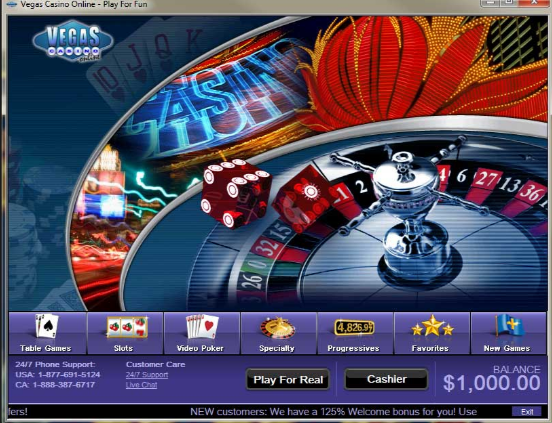Click the Exit button in ticker bar
552x423 pixels.
point(527,412)
